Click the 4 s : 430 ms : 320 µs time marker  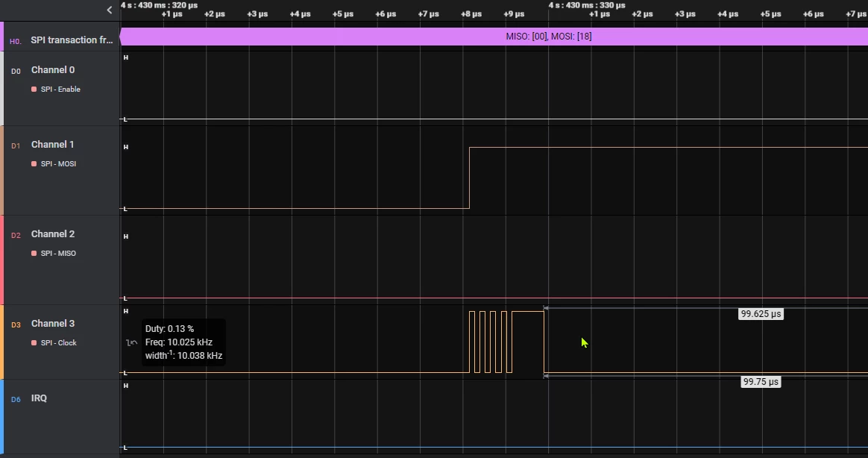(x=160, y=5)
